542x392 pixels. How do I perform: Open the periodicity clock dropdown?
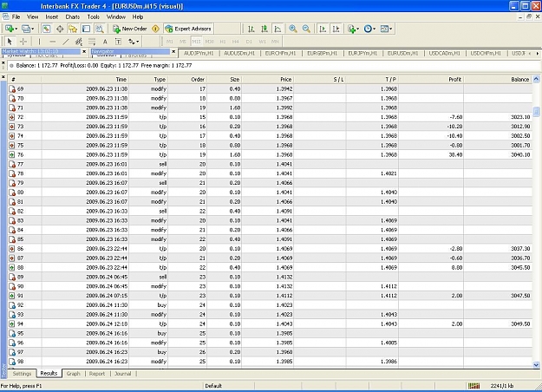point(369,29)
